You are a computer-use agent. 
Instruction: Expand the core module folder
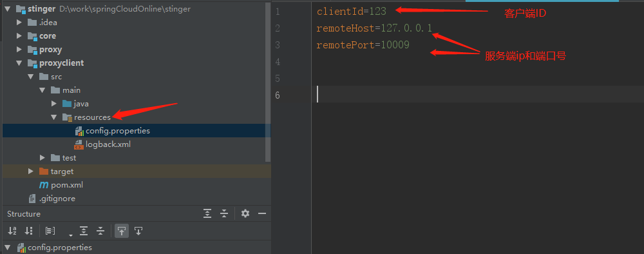19,36
